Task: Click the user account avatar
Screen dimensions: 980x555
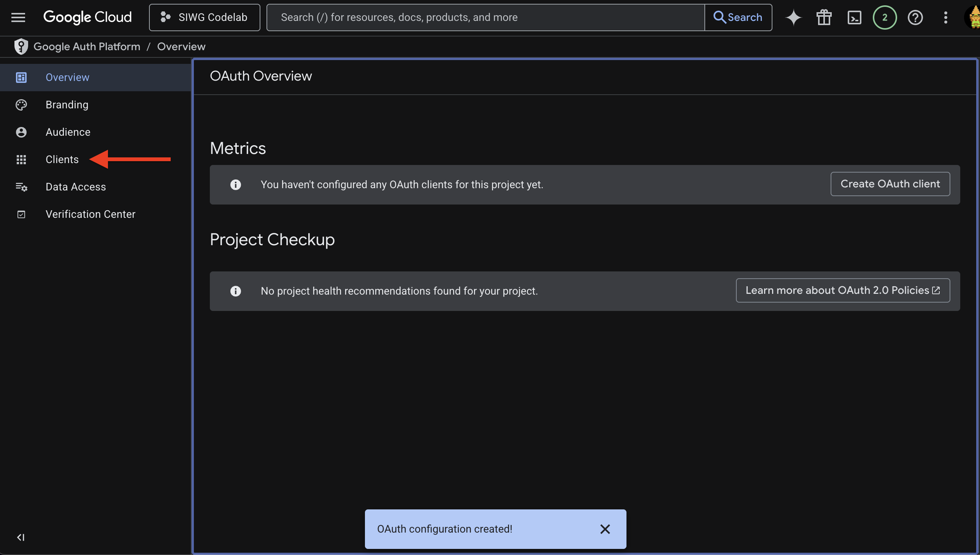Action: pos(973,17)
